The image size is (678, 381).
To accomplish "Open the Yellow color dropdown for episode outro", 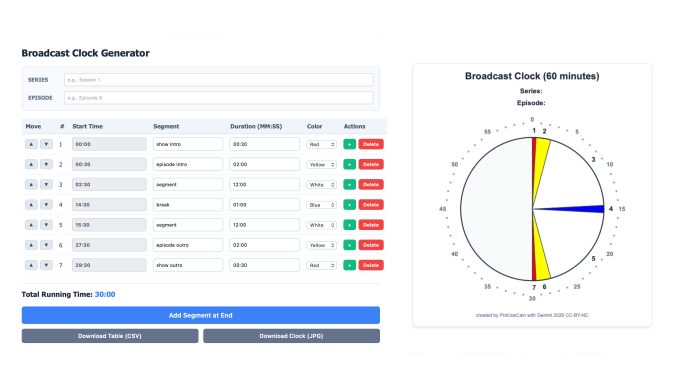I will coord(321,245).
